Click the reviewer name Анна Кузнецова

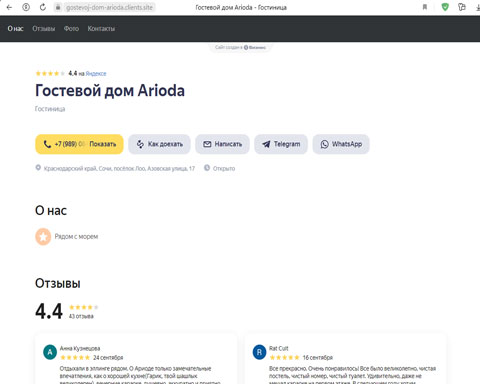(x=80, y=348)
